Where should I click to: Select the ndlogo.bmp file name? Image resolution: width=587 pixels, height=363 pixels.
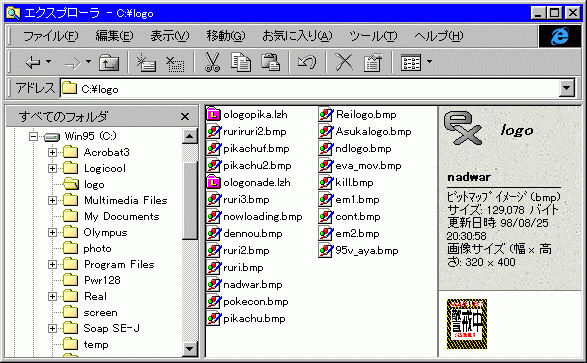click(x=363, y=149)
